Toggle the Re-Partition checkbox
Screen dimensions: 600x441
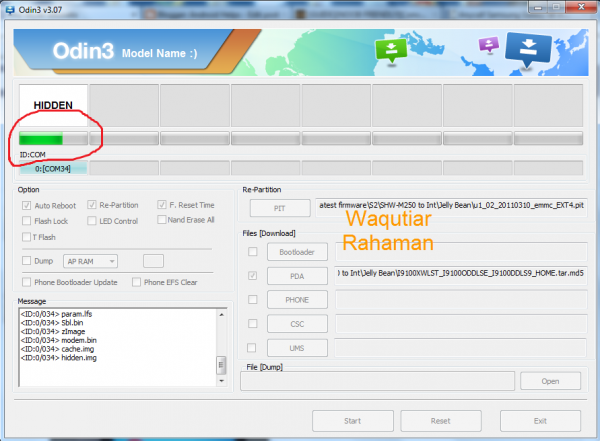point(91,205)
